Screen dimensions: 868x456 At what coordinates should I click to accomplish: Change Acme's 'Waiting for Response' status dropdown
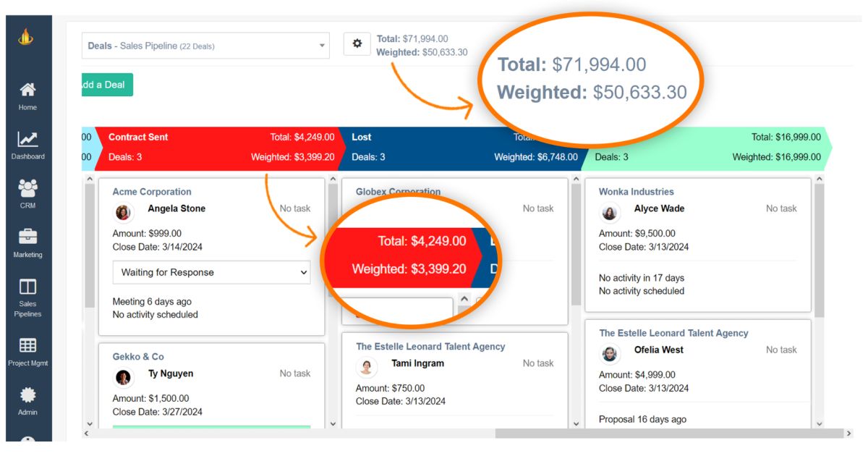210,272
